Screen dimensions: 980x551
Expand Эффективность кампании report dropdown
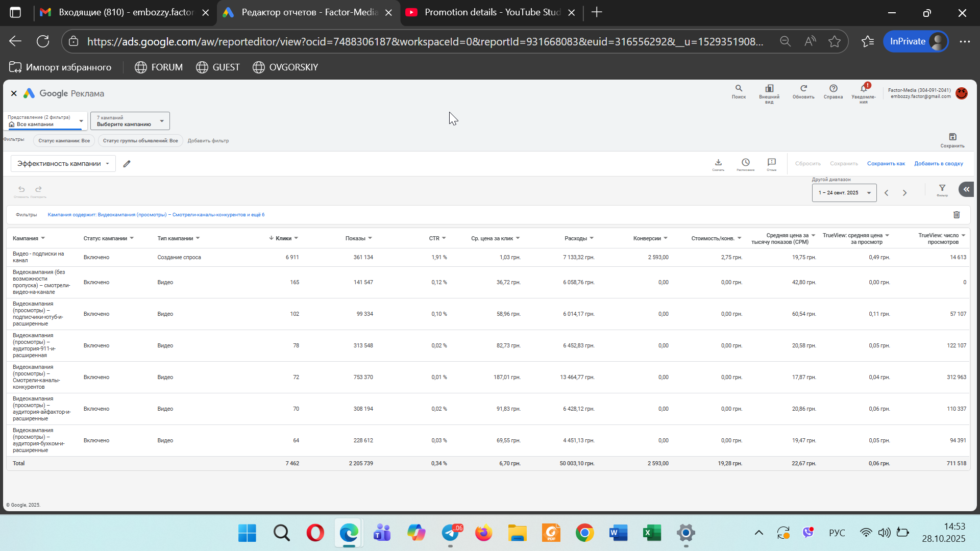(x=63, y=164)
